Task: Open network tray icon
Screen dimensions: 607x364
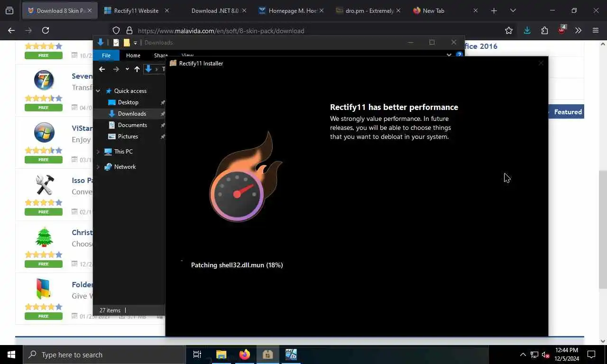Action: (534, 355)
